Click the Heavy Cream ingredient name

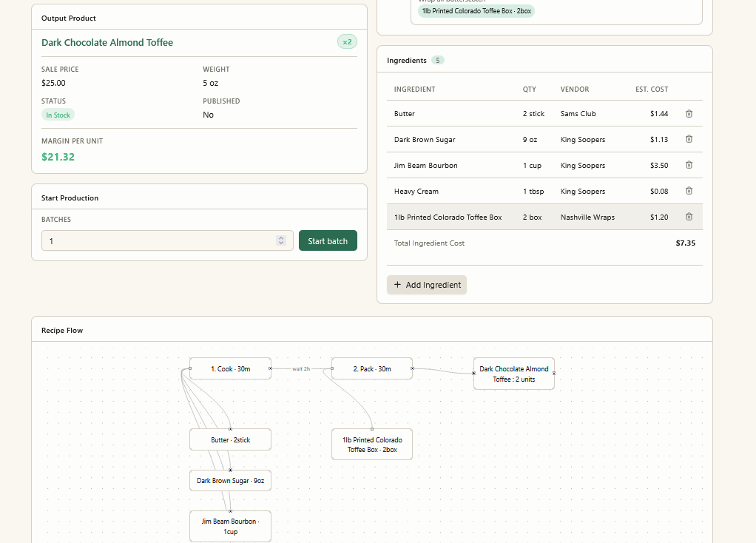coord(416,192)
